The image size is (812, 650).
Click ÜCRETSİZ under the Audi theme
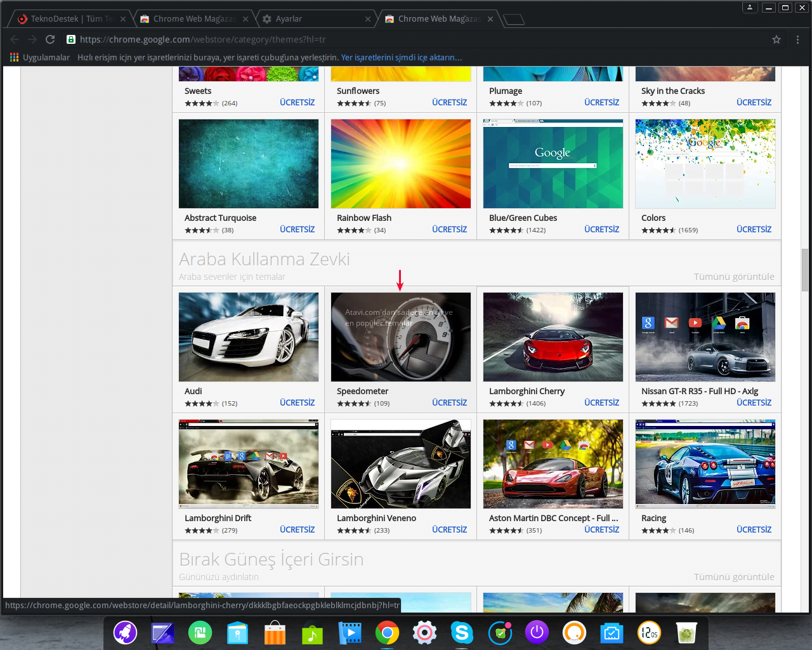pyautogui.click(x=297, y=402)
